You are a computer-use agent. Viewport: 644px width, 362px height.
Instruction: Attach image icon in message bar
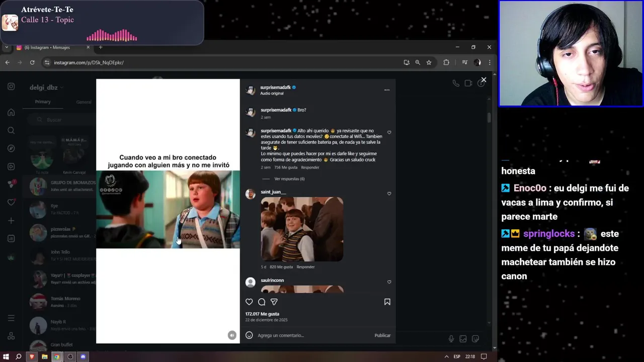pyautogui.click(x=463, y=339)
